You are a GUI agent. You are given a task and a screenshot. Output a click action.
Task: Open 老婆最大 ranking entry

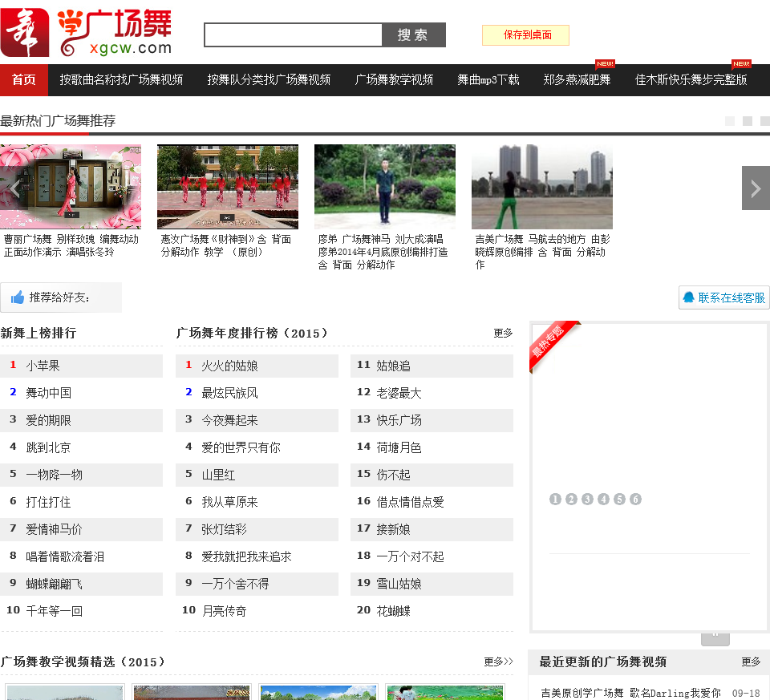click(399, 393)
